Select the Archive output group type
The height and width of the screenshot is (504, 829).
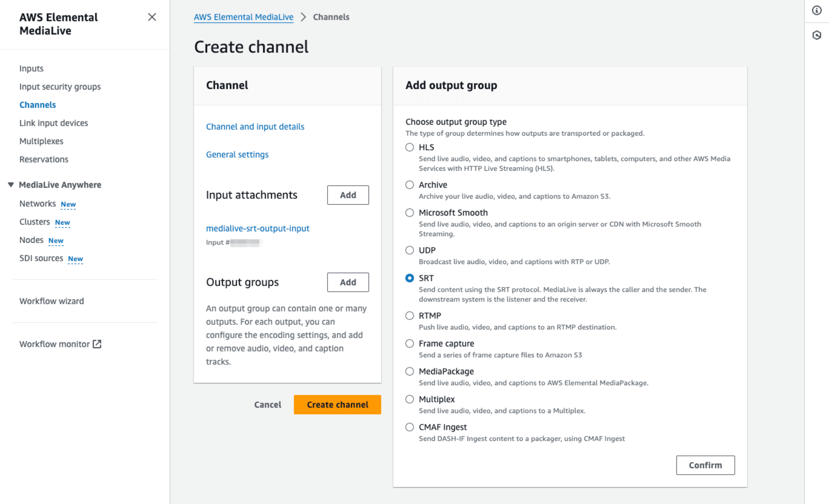pos(410,185)
